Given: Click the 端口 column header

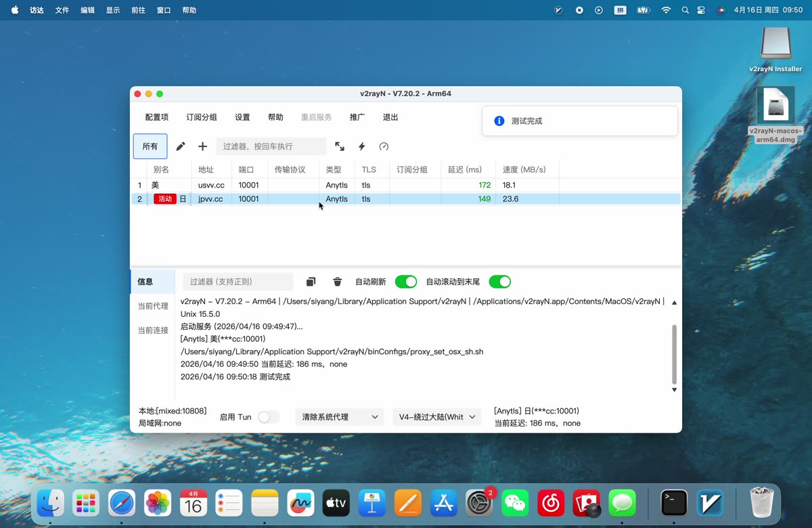Looking at the screenshot, I should click(249, 169).
